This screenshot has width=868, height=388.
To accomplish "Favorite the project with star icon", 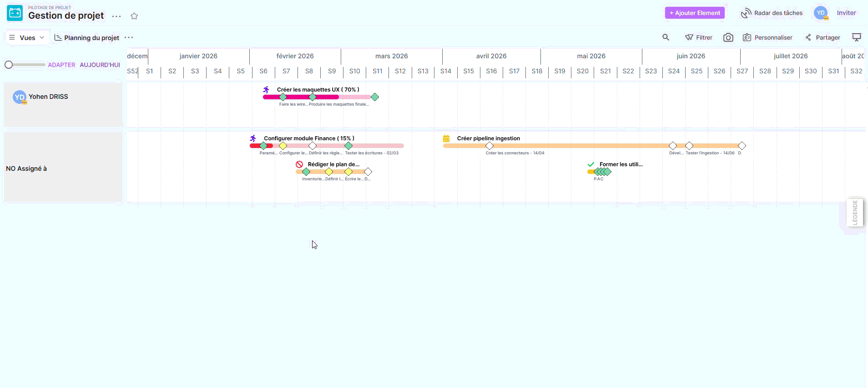I will [x=134, y=16].
